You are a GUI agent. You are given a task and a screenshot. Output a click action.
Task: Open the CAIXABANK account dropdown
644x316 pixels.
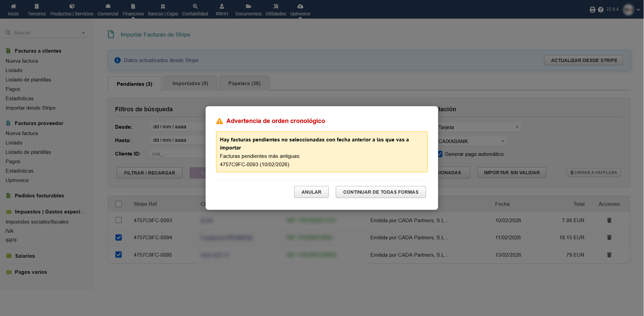(x=472, y=141)
